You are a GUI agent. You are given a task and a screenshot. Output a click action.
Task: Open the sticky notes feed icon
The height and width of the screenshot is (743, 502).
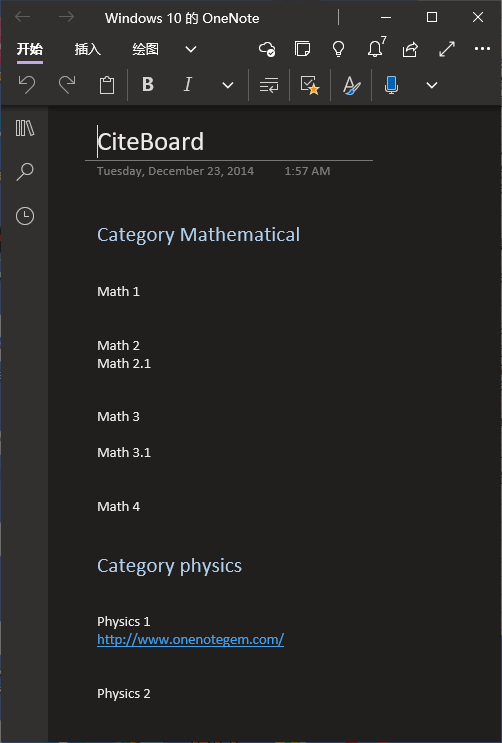[x=302, y=49]
